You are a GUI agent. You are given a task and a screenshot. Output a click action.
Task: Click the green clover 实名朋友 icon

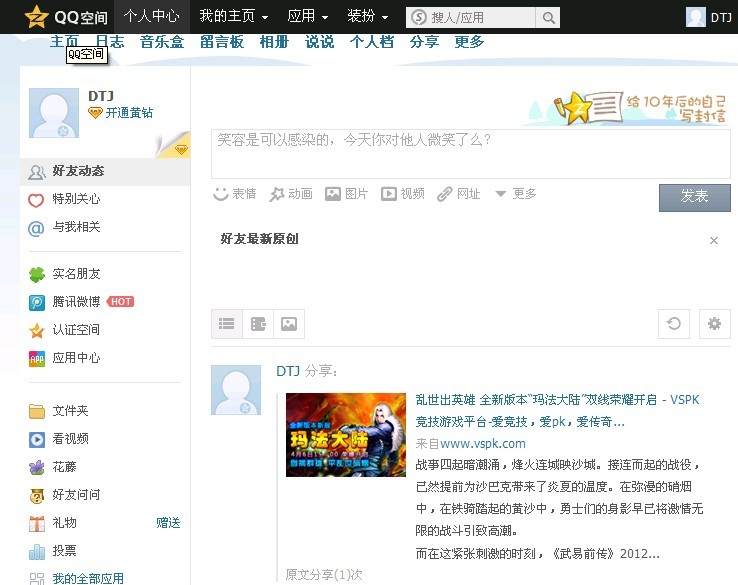pyautogui.click(x=37, y=274)
